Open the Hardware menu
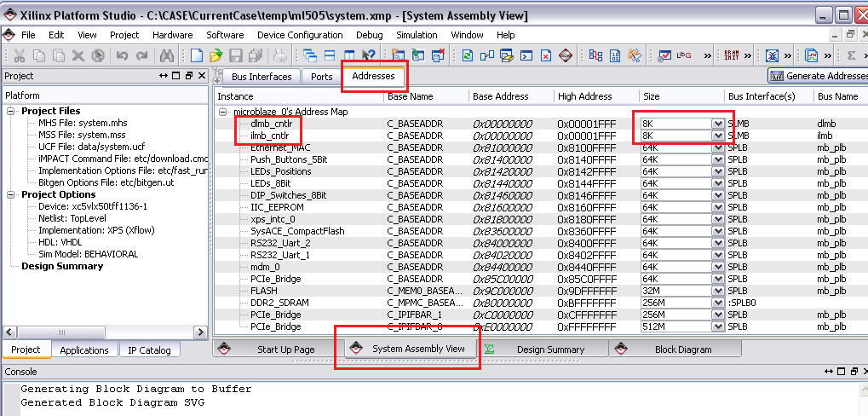868x416 pixels. click(172, 35)
